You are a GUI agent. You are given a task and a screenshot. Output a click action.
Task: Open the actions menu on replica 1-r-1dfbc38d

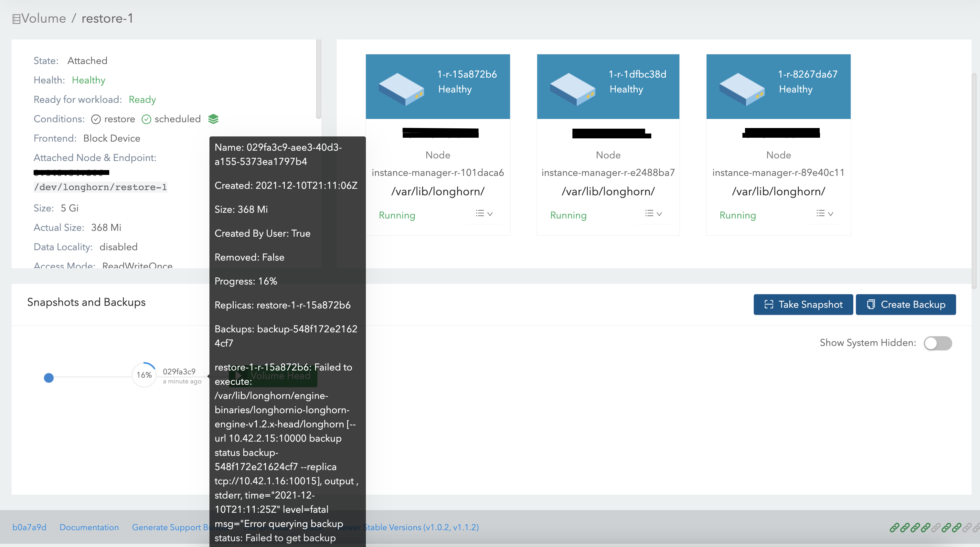coord(653,213)
